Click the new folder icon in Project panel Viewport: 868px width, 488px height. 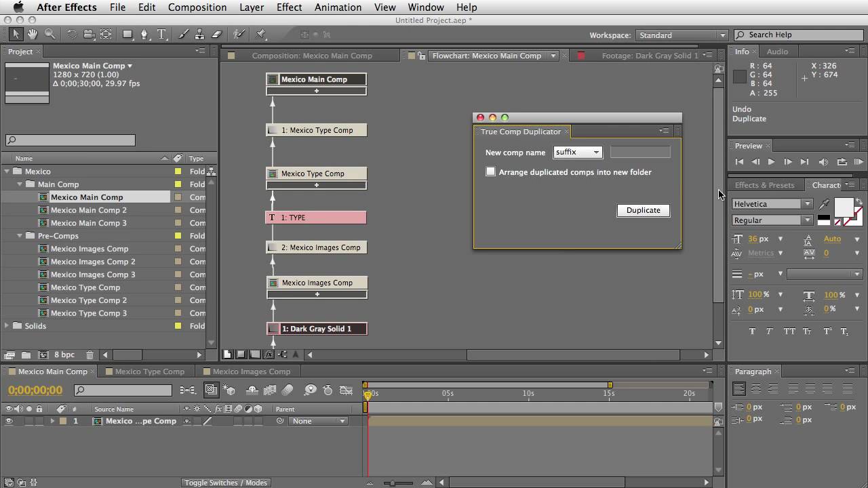coord(26,354)
